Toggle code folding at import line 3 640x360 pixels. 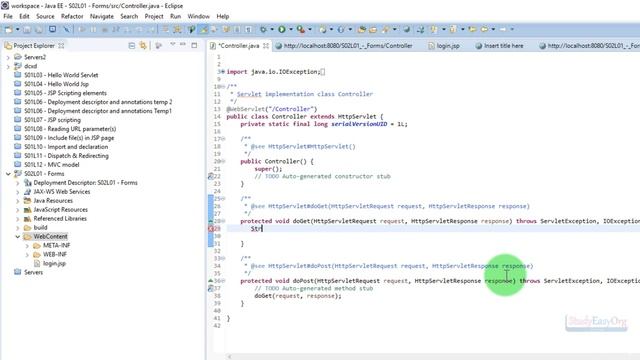pos(223,72)
